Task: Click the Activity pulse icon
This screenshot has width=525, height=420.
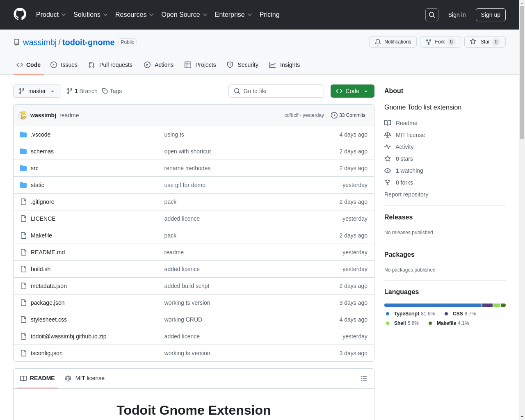Action: (388, 147)
